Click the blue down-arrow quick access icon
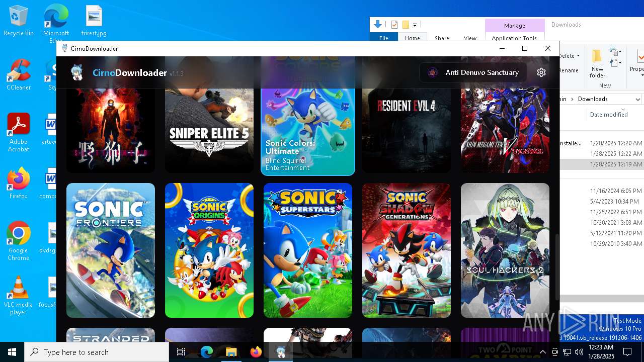 pos(378,24)
